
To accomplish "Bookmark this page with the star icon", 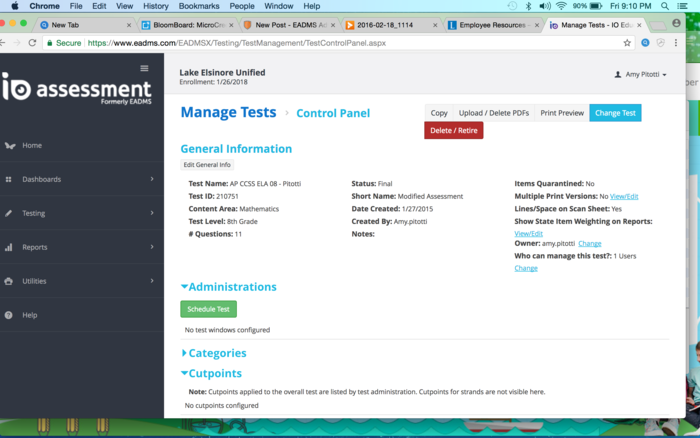I will pyautogui.click(x=627, y=43).
